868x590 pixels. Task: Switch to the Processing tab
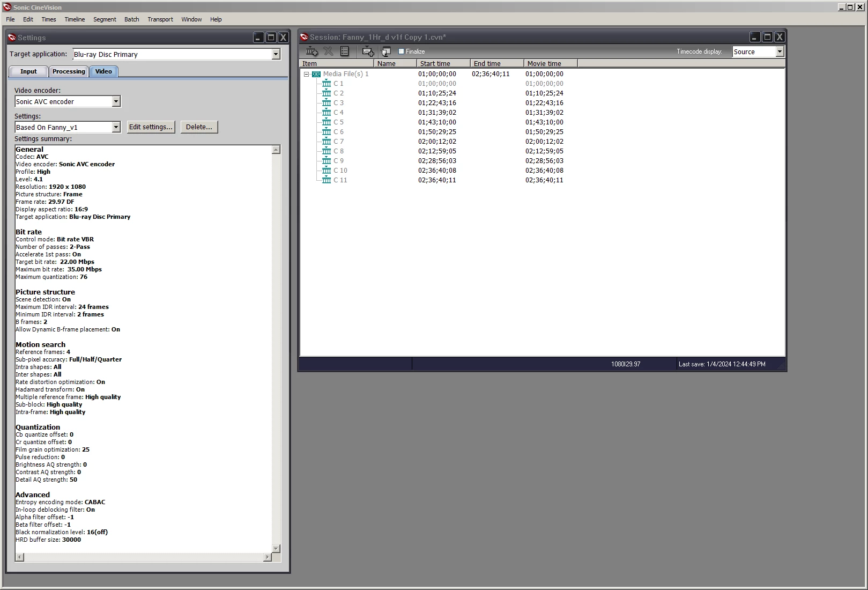pyautogui.click(x=69, y=71)
